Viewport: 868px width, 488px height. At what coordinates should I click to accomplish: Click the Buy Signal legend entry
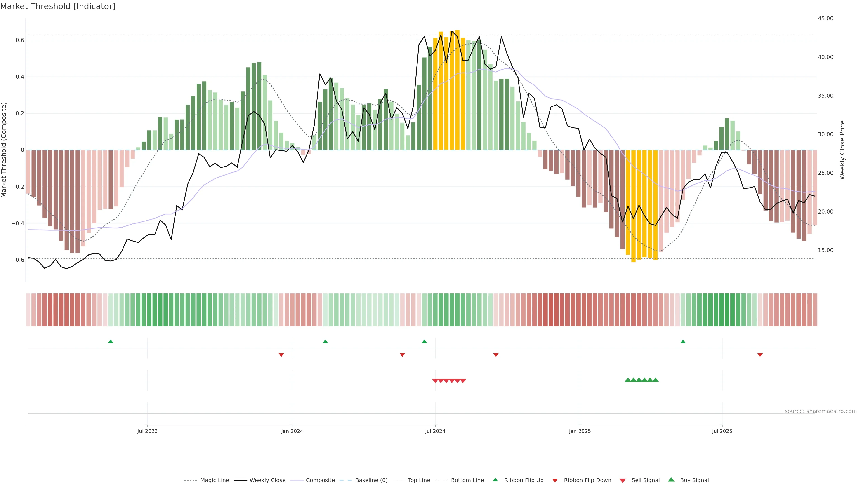click(694, 480)
